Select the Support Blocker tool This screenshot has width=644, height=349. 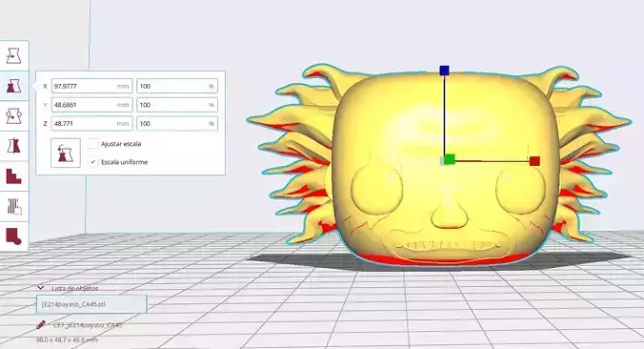13,206
